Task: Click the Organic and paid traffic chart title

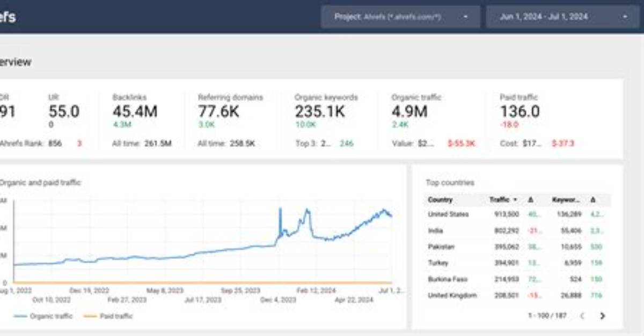Action: [x=40, y=183]
